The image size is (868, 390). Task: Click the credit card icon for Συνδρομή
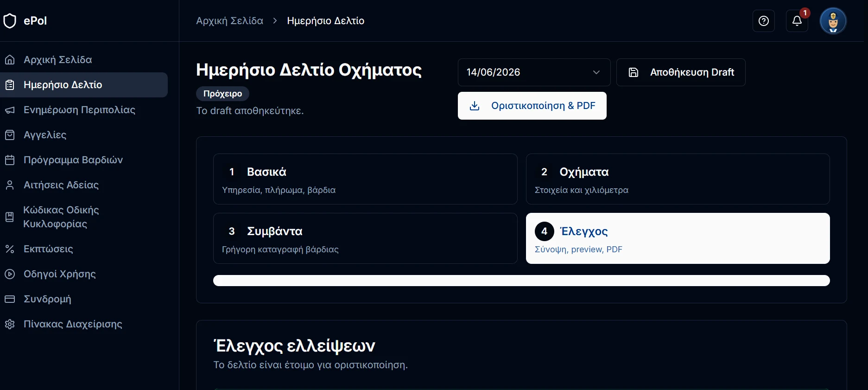pos(10,299)
